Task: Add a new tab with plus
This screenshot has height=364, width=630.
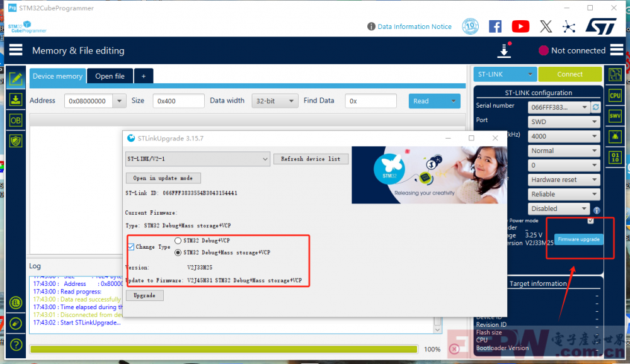Action: pyautogui.click(x=144, y=76)
